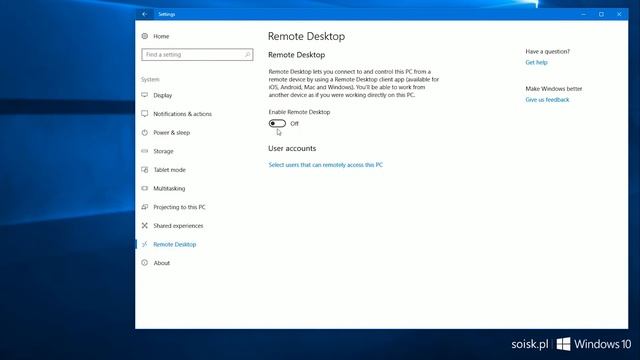Click the search magnifier icon
This screenshot has width=640, height=360.
247,54
